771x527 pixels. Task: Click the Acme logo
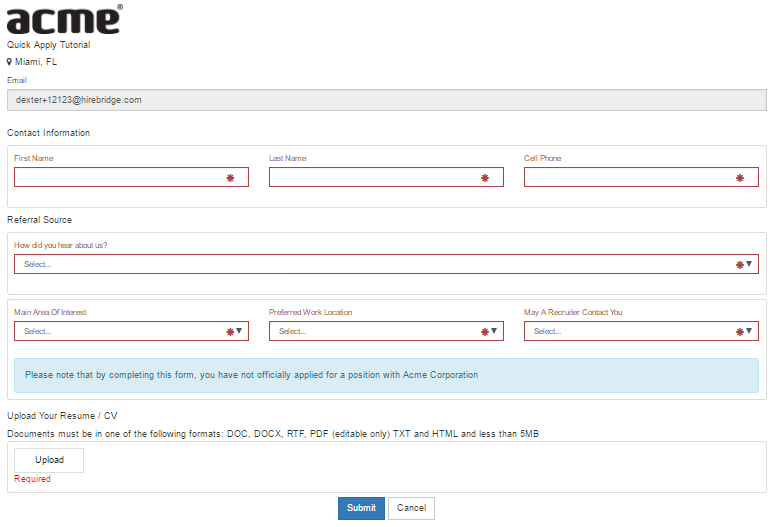pos(65,20)
